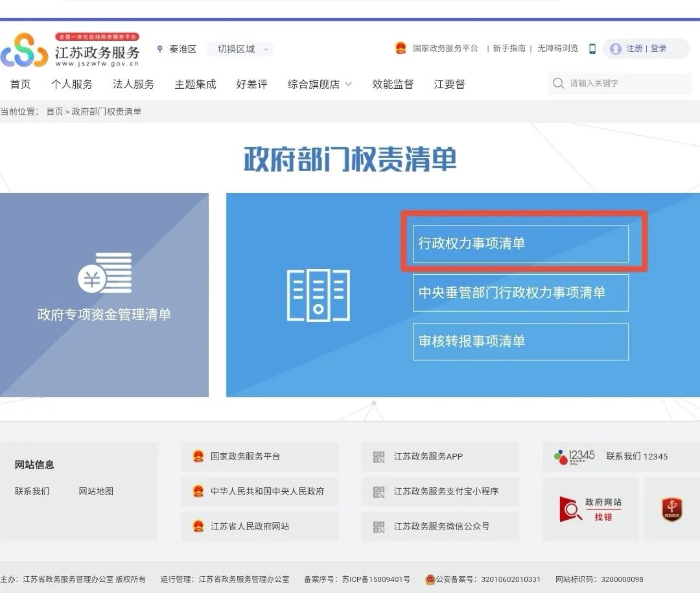700x593 pixels.
Task: Click the 江苏政务服务APP QR code icon
Action: [x=378, y=457]
